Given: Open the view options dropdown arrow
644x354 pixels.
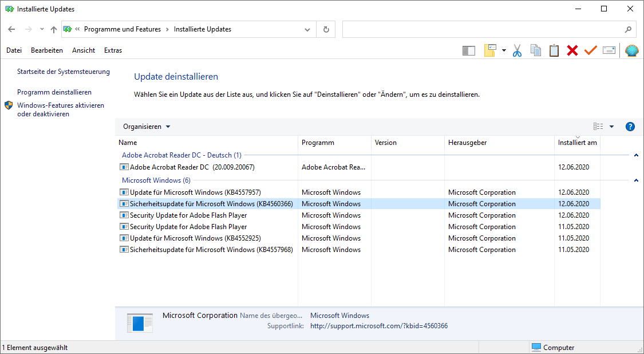Looking at the screenshot, I should tap(611, 127).
